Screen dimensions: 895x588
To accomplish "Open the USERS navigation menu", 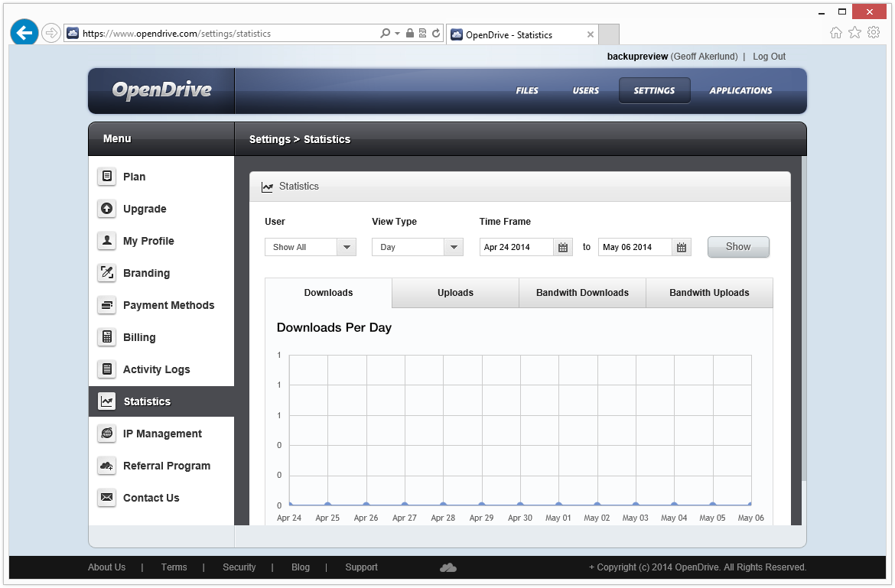I will (585, 90).
